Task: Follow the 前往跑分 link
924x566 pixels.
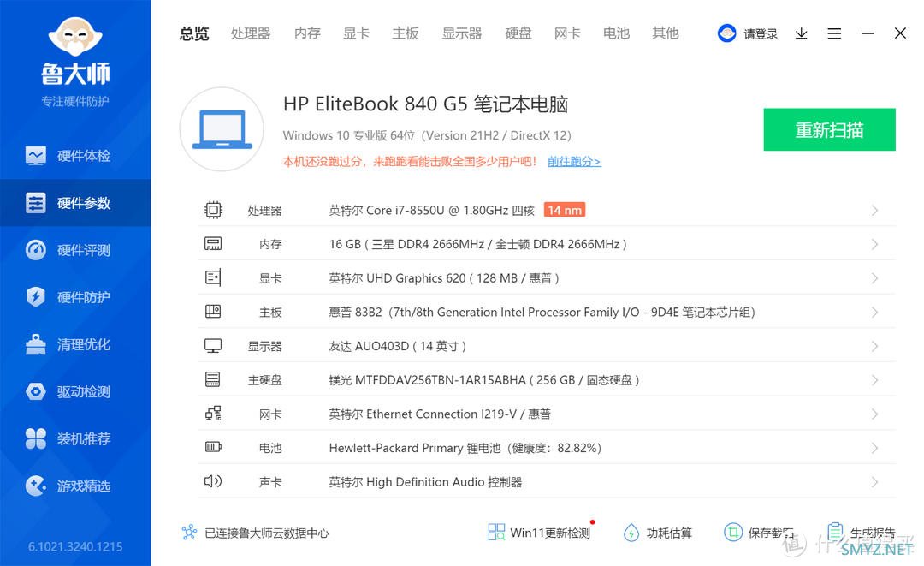Action: pyautogui.click(x=574, y=162)
